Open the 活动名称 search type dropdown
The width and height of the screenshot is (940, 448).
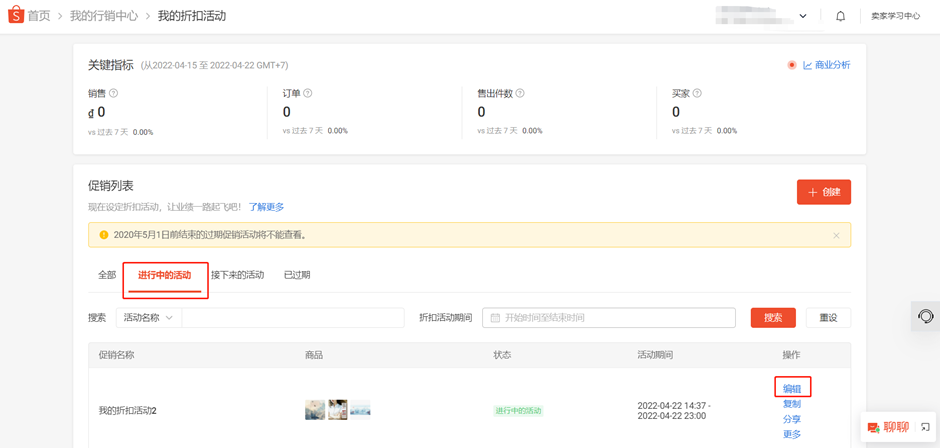(x=148, y=318)
